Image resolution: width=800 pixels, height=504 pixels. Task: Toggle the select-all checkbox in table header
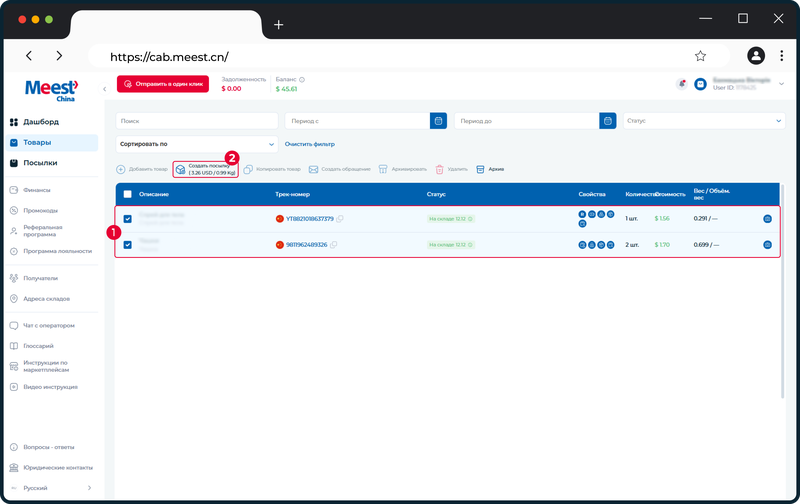point(128,194)
